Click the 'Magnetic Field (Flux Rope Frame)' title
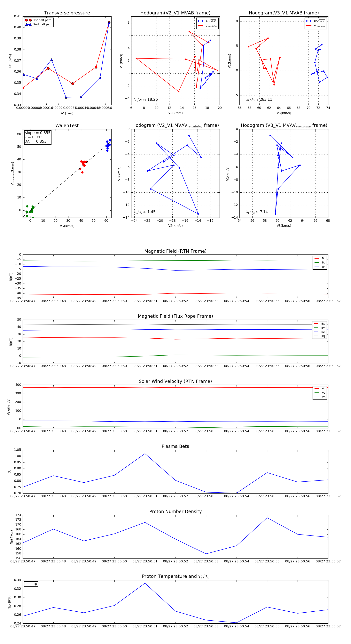This screenshot has width=351, height=644. 175,316
